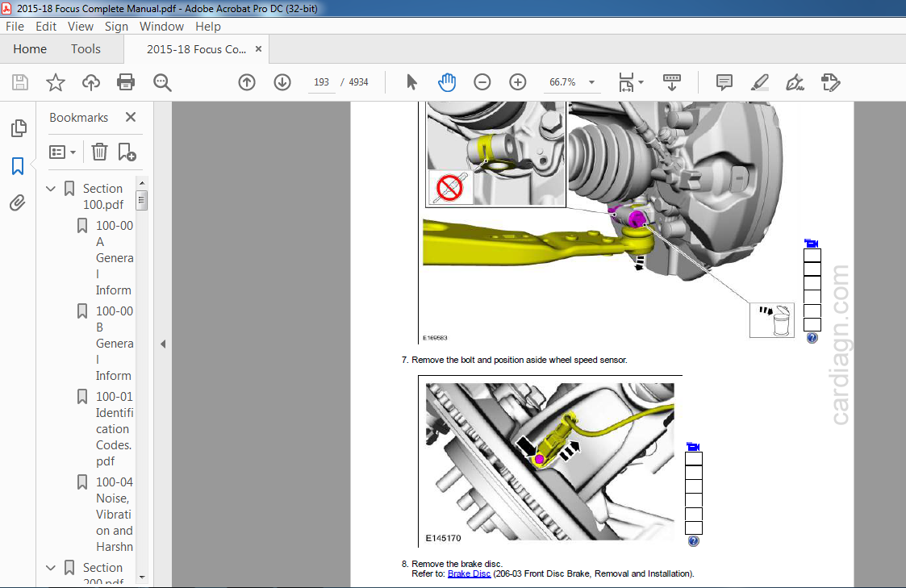This screenshot has height=588, width=906.
Task: Print the document
Action: 126,82
